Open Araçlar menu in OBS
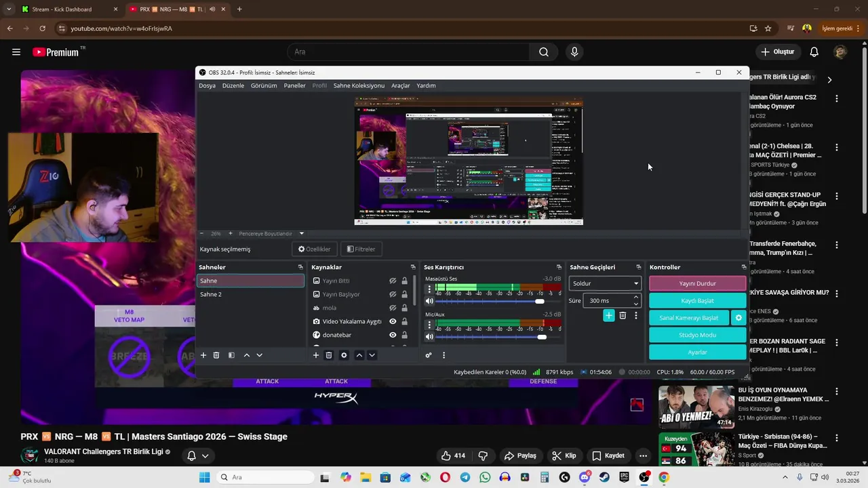 tap(401, 85)
